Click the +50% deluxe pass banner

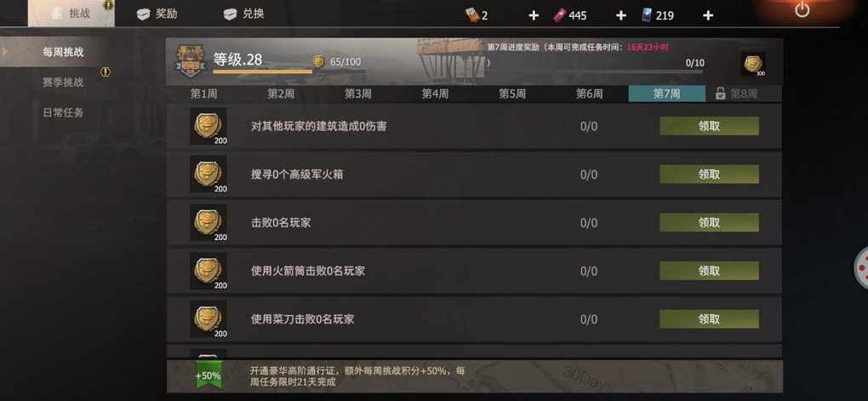pyautogui.click(x=474, y=376)
